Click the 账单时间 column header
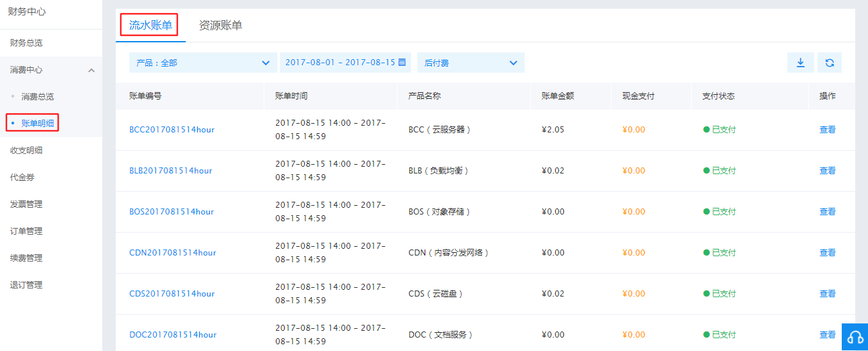Image resolution: width=868 pixels, height=351 pixels. [291, 96]
